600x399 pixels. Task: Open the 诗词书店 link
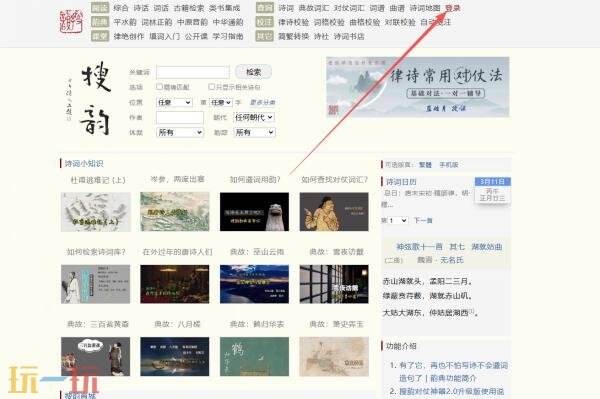[349, 36]
